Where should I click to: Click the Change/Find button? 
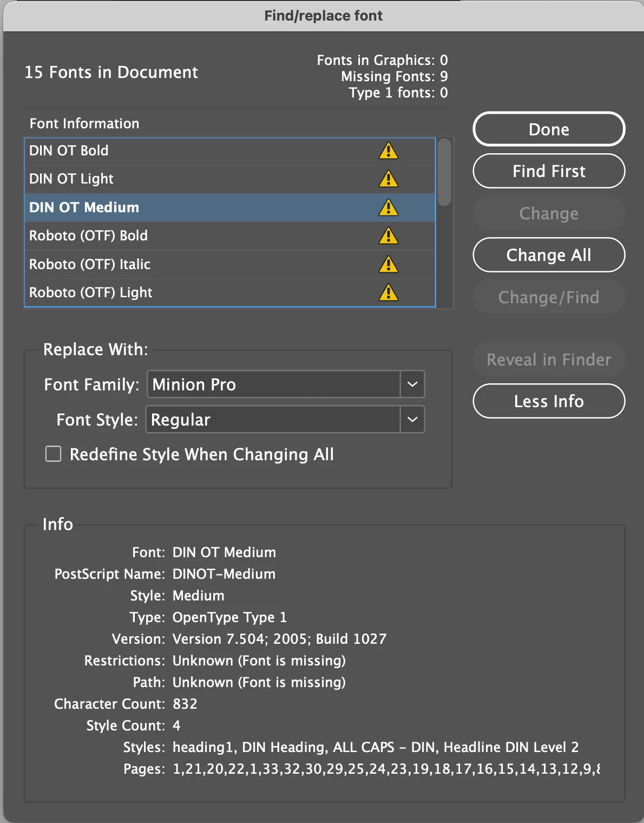pos(549,297)
